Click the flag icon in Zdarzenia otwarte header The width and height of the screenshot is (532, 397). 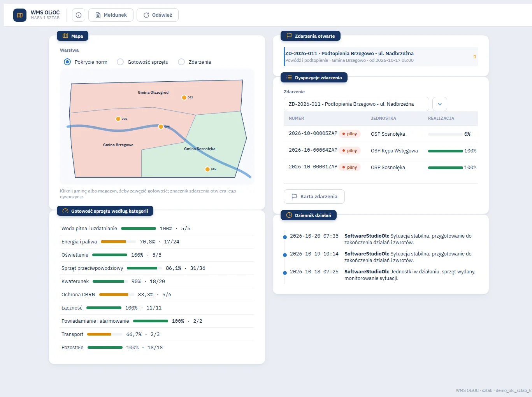(x=289, y=36)
